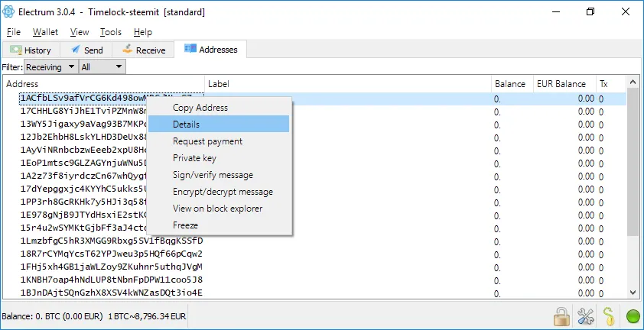Open the File menu
Screen dimensions: 644x330
click(14, 32)
